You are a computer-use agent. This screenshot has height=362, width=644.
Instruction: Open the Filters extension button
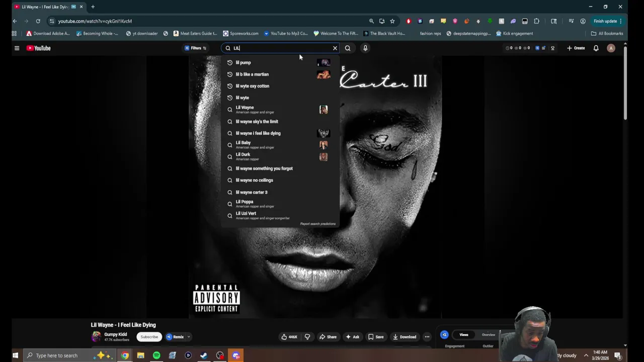pos(196,48)
